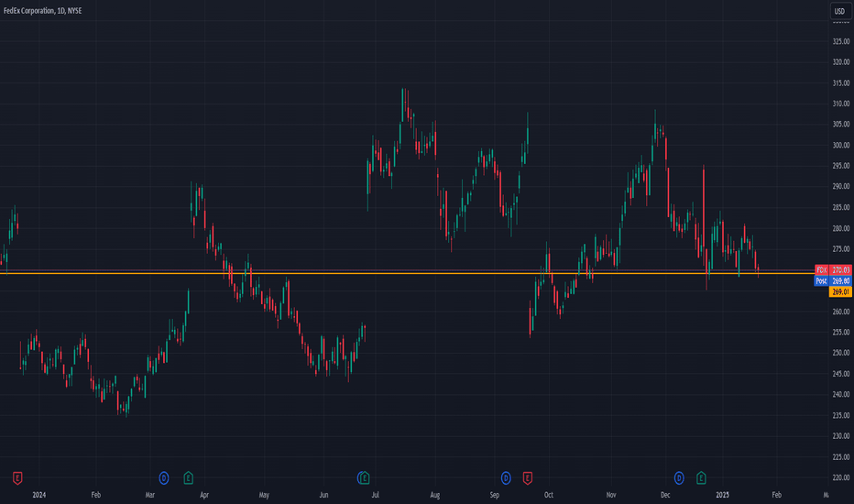Click the 325.00 price axis label
This screenshot has width=854, height=504.
tap(841, 41)
